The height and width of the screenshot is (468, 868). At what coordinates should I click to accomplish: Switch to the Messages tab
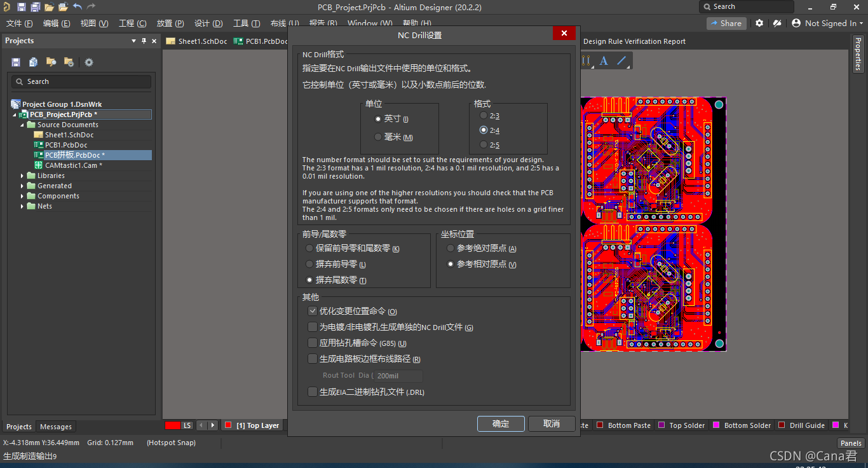pyautogui.click(x=56, y=426)
